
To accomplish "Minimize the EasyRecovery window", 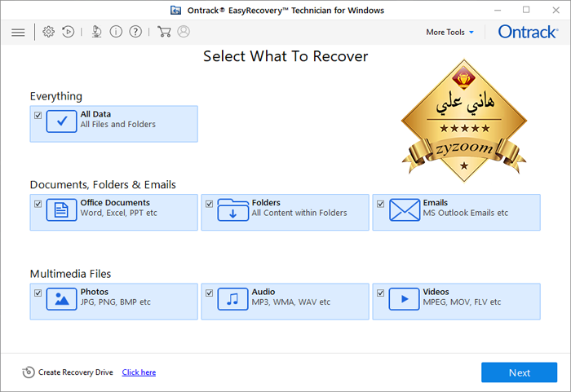I will click(x=498, y=11).
